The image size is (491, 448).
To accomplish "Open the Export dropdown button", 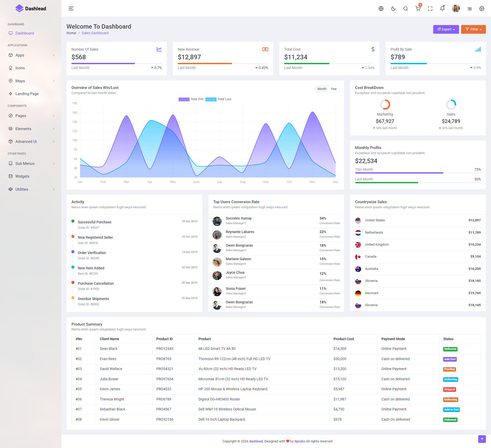I will pyautogui.click(x=446, y=29).
